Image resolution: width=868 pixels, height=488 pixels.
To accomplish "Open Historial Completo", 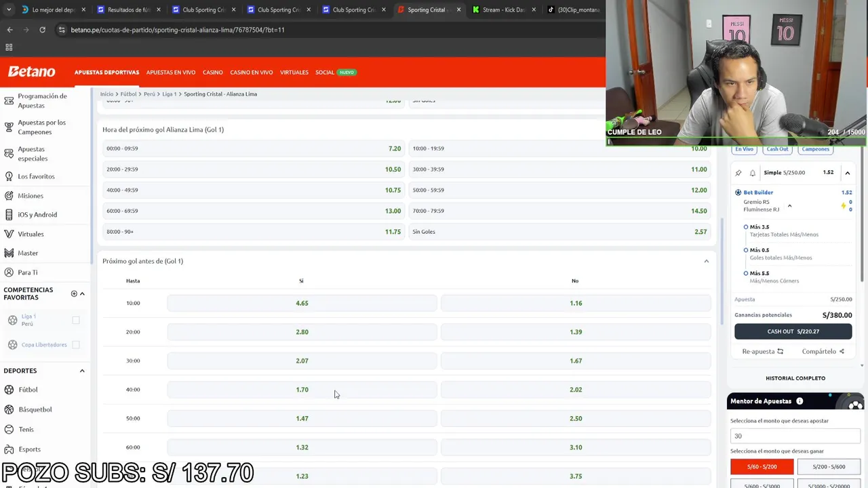I will [795, 378].
